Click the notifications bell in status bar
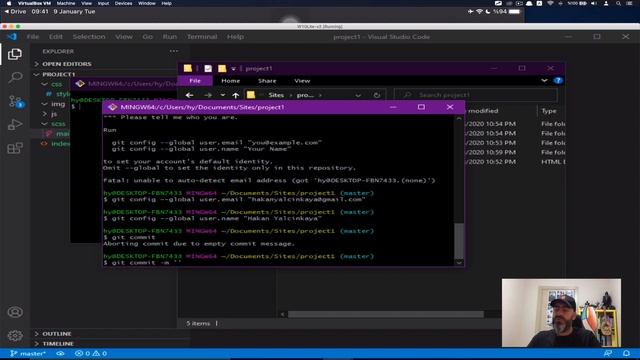The image size is (640, 360). click(627, 353)
